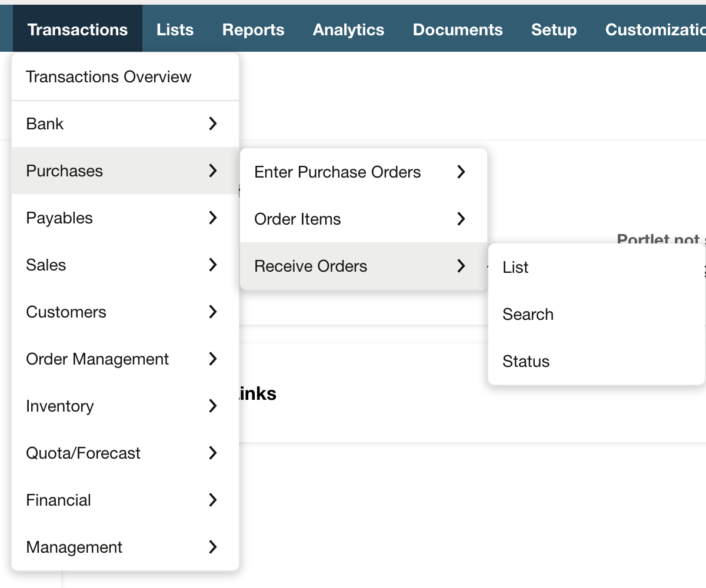Select Order Items entry
Screen dimensions: 706x588
pyautogui.click(x=364, y=219)
